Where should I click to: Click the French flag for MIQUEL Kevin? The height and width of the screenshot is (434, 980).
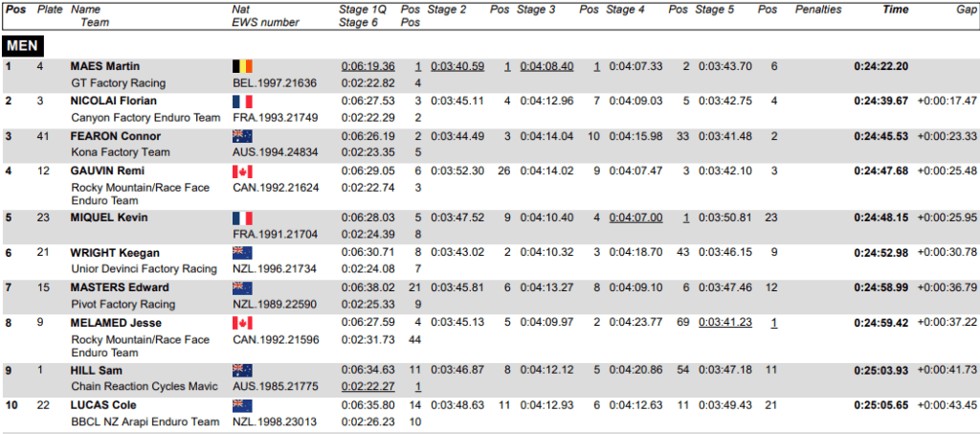[x=242, y=218]
